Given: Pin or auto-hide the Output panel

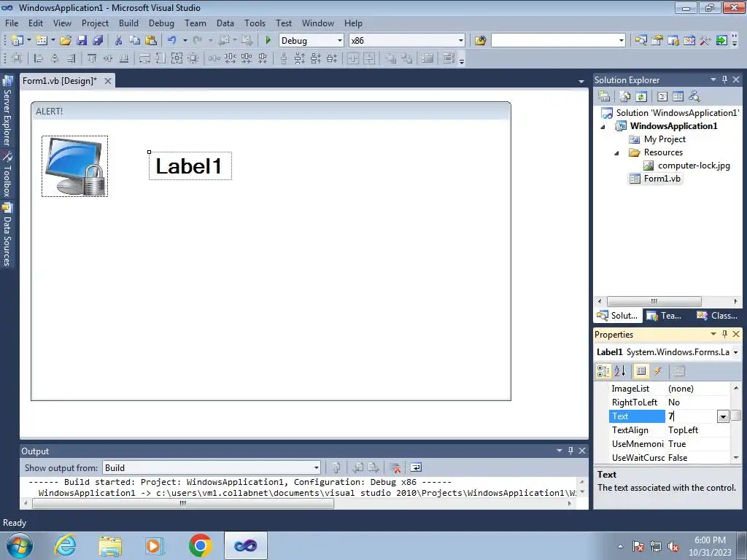Looking at the screenshot, I should [570, 451].
